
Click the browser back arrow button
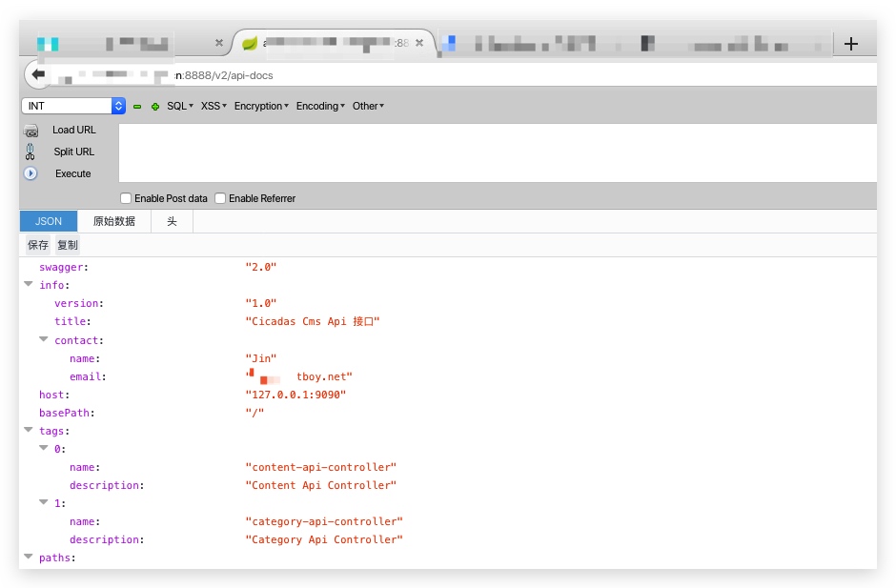[38, 74]
